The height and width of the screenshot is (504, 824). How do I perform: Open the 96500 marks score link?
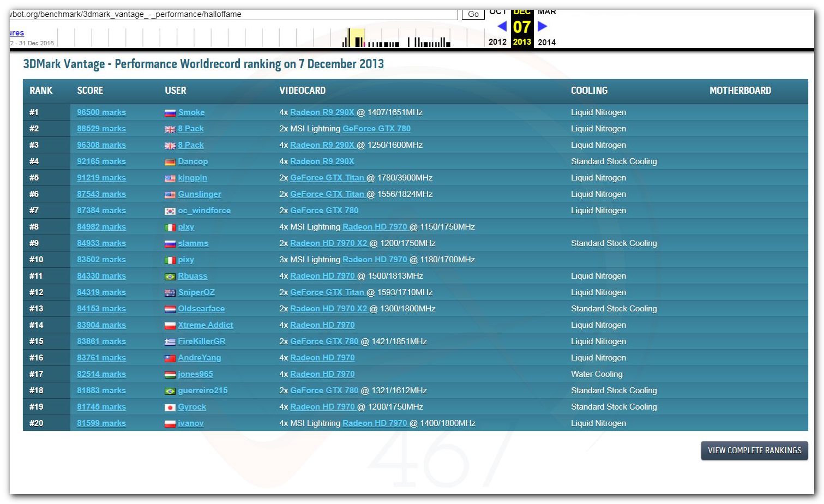pos(101,112)
